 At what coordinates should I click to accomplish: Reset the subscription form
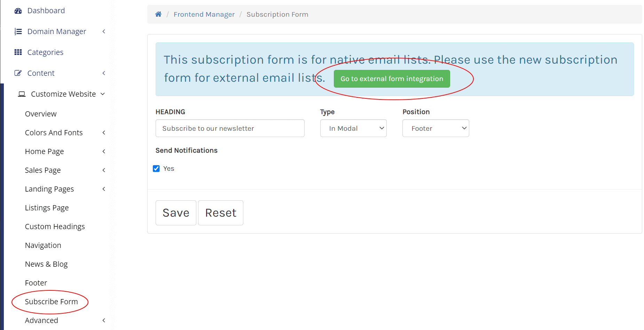click(221, 213)
